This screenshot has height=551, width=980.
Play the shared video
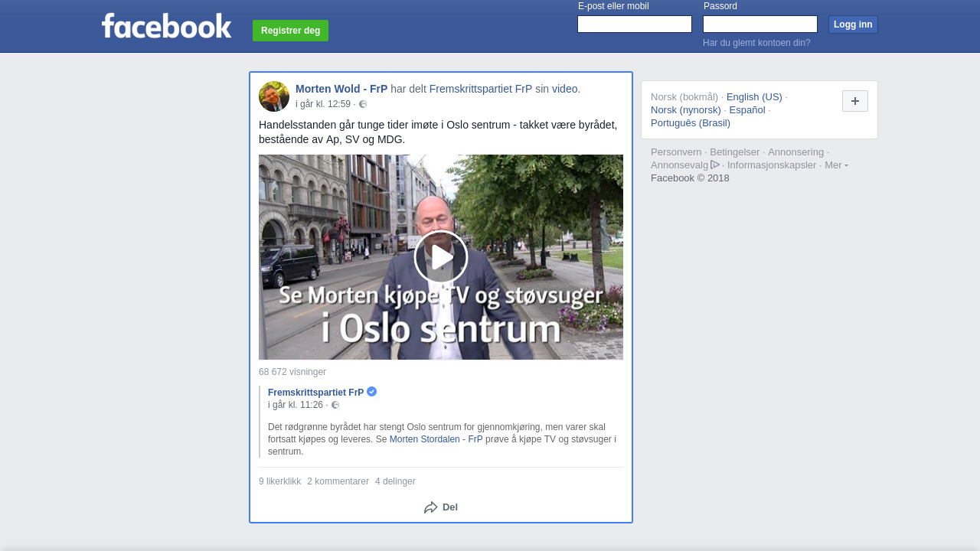(x=441, y=257)
